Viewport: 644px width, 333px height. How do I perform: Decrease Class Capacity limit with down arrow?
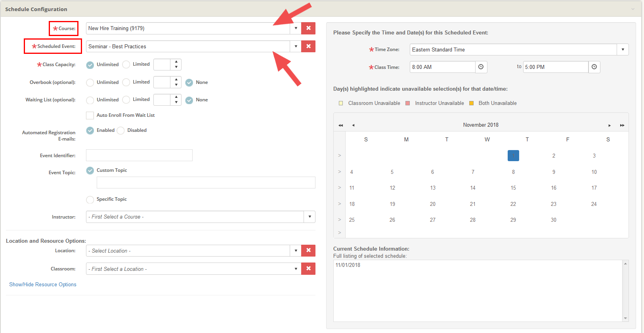coord(176,67)
